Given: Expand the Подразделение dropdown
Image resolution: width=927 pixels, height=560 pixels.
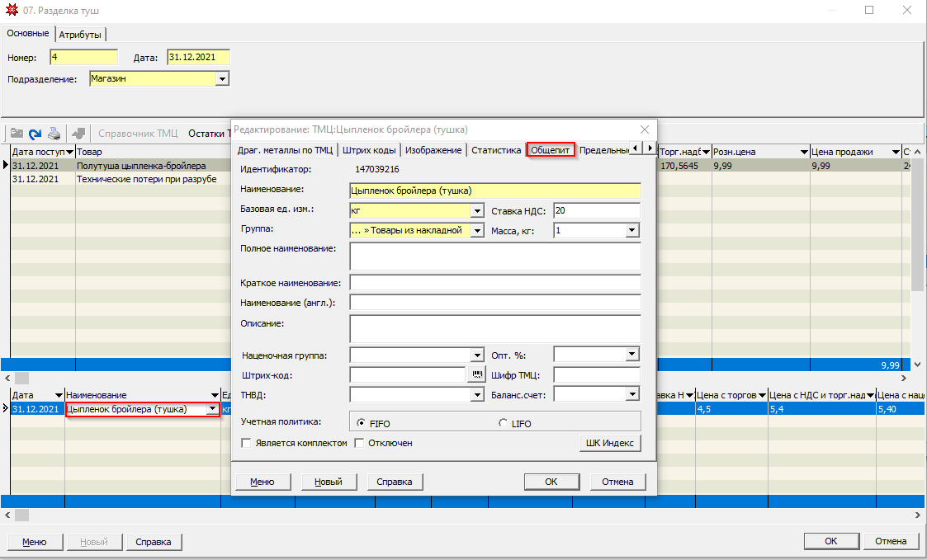Looking at the screenshot, I should click(221, 79).
